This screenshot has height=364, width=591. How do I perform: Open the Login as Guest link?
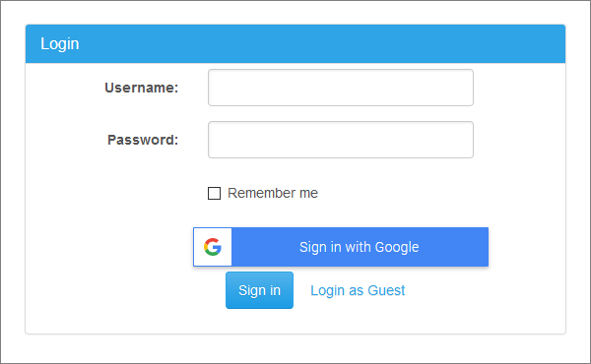click(358, 290)
